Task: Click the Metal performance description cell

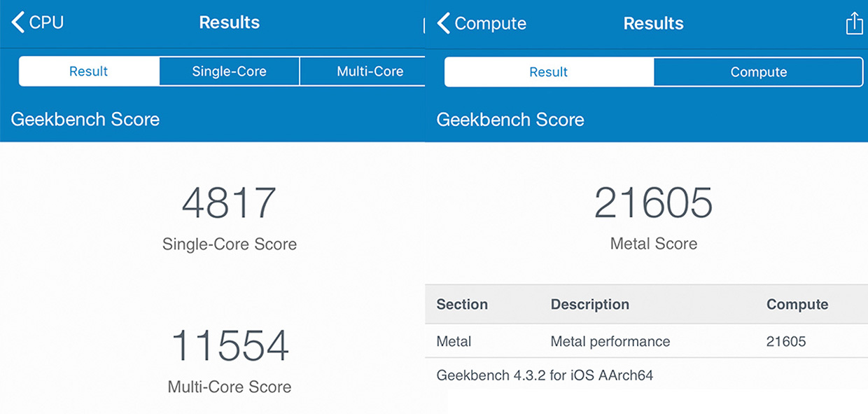Action: coord(610,342)
